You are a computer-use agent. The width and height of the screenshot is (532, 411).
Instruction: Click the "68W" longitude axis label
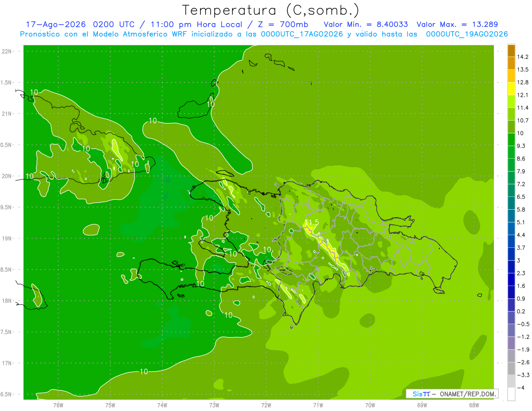474,405
